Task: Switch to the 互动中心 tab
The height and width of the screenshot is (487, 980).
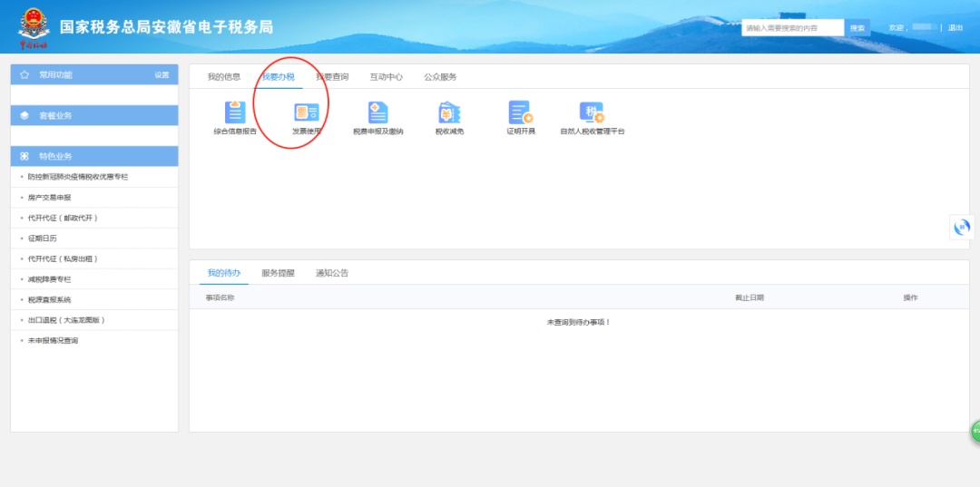Action: [x=387, y=77]
